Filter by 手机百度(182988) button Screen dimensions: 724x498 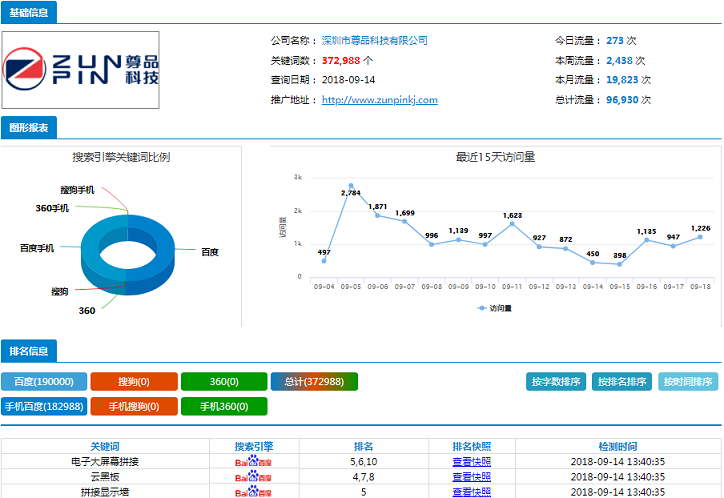coord(44,407)
